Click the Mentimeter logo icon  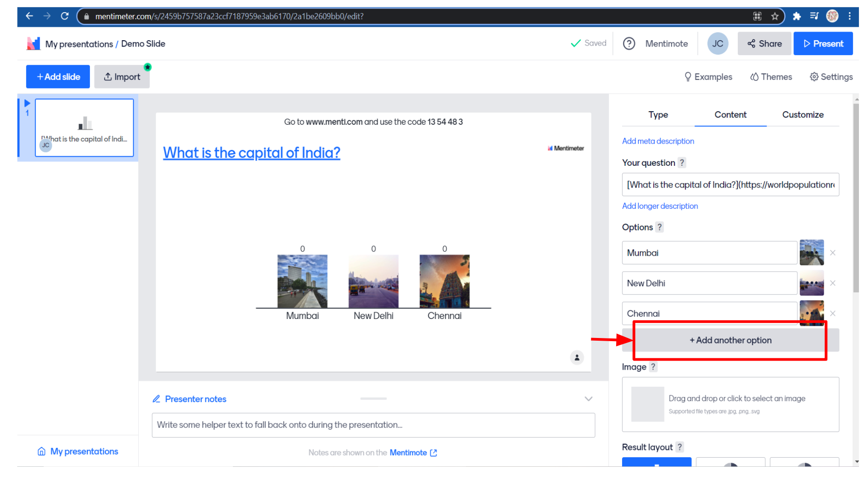(33, 44)
